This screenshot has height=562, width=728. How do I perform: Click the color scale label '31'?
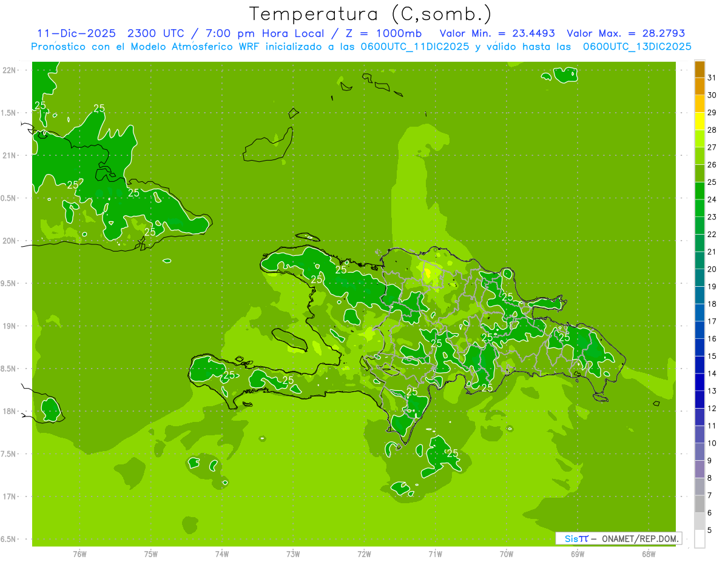point(712,78)
